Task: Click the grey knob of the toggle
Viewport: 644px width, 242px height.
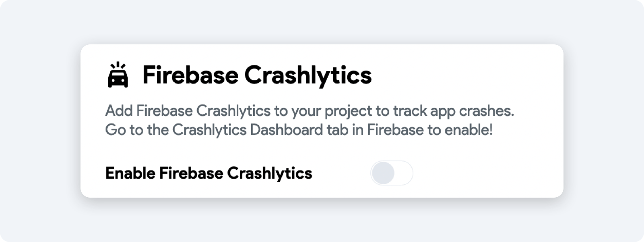Action: pyautogui.click(x=383, y=173)
